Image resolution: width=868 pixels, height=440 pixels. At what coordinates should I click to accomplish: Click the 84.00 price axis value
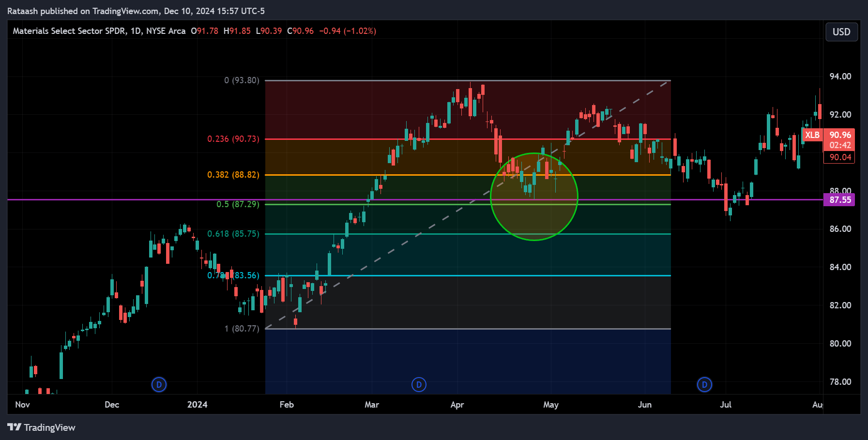coord(840,267)
